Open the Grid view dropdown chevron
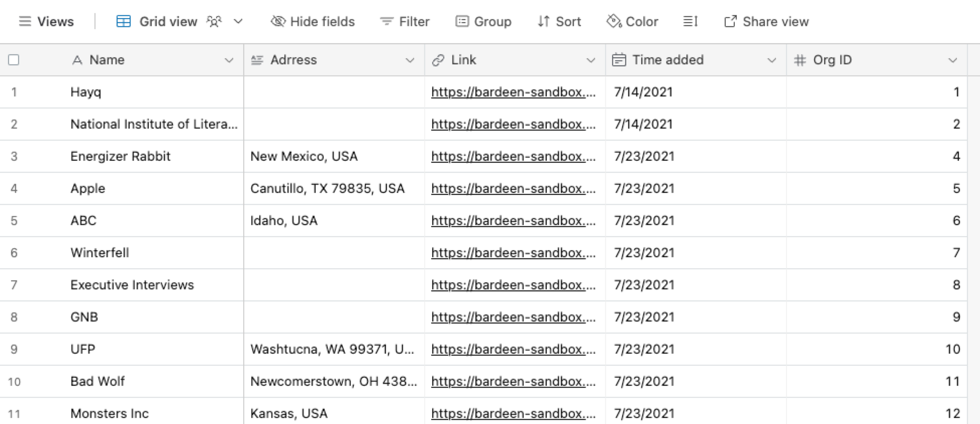 238,22
